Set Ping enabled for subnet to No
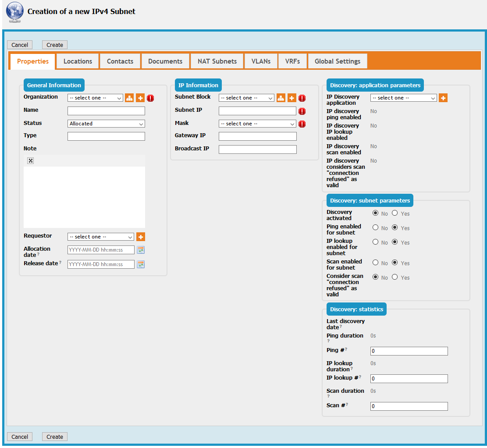The width and height of the screenshot is (487, 448). pyautogui.click(x=376, y=228)
